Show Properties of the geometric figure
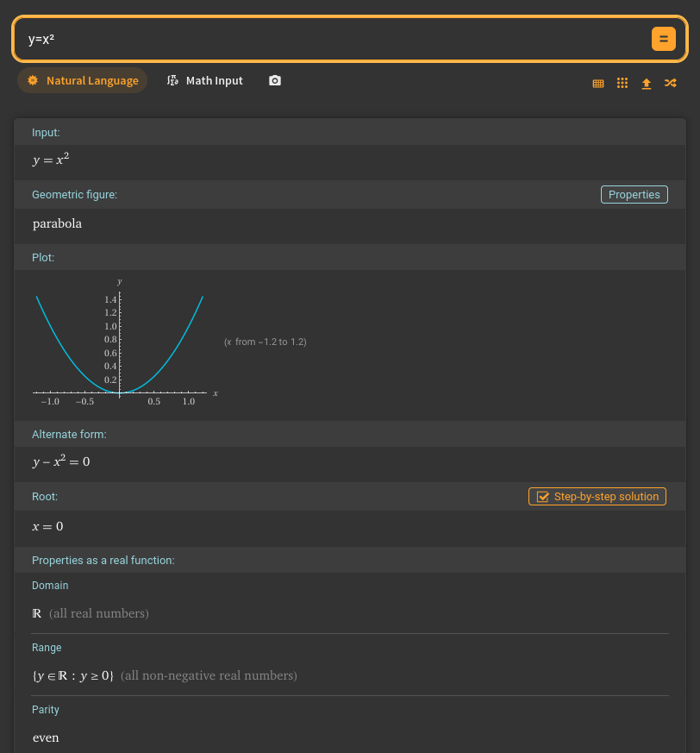 pos(634,194)
